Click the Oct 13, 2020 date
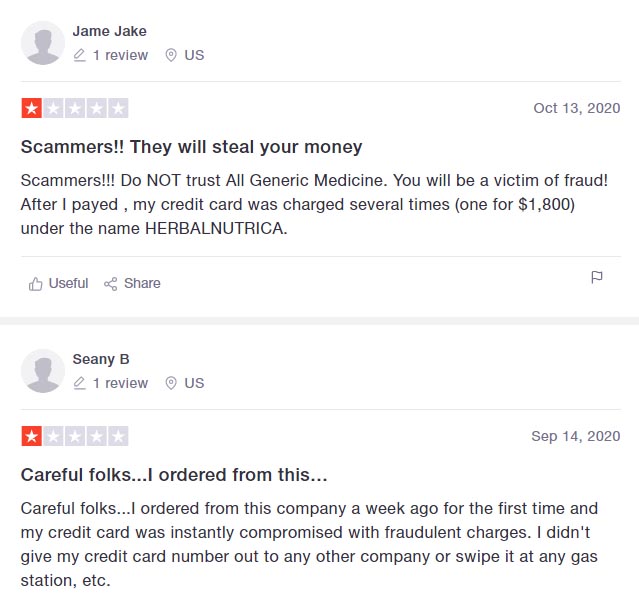Viewport: 639px width, 602px height. coord(577,108)
